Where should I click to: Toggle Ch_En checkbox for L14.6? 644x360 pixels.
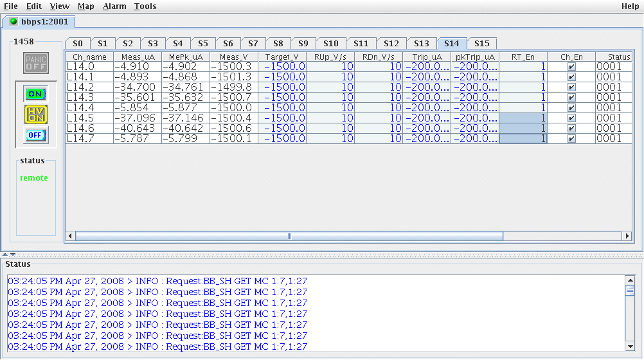571,128
